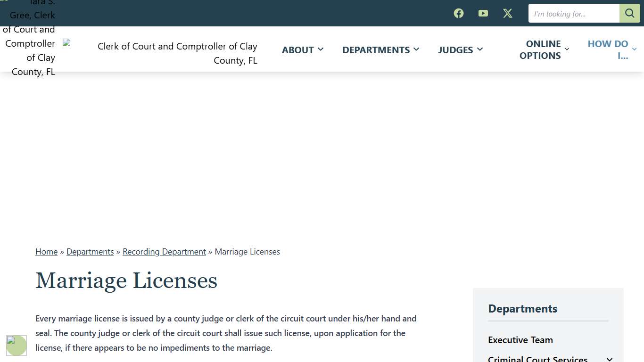This screenshot has height=362, width=644.
Task: Open the accessibility widget at bottom left
Action: pyautogui.click(x=17, y=346)
